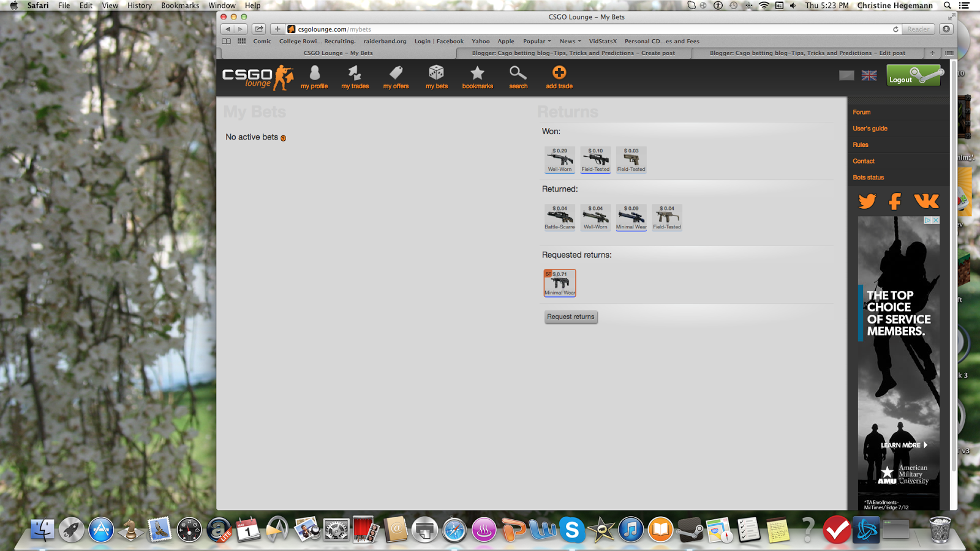Screen dimensions: 980x551
Task: Select the returned $0.09 Minimal Wear item
Action: pyautogui.click(x=631, y=217)
